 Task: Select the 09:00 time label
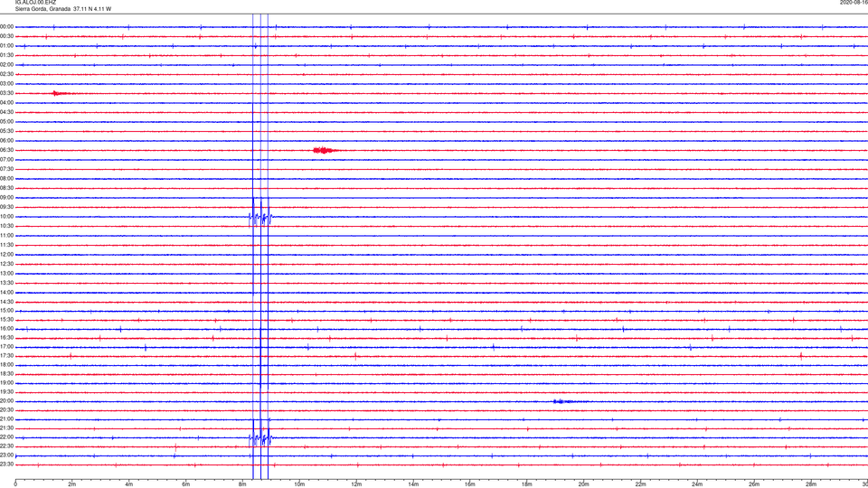6,198
